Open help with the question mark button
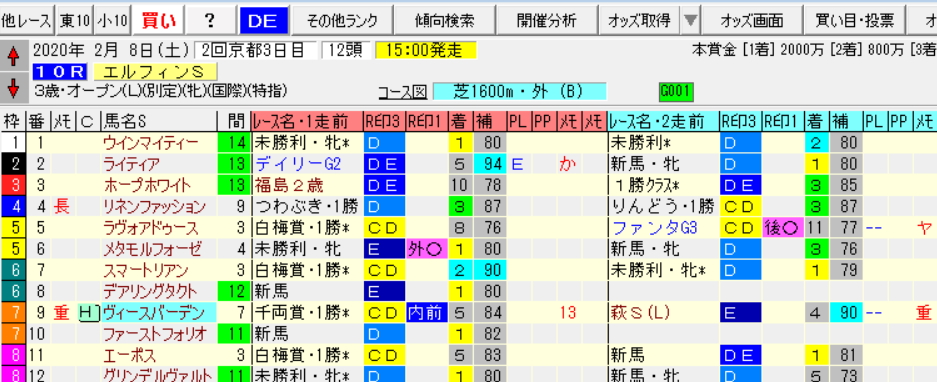Viewport: 937px width, 382px height. coord(209,22)
